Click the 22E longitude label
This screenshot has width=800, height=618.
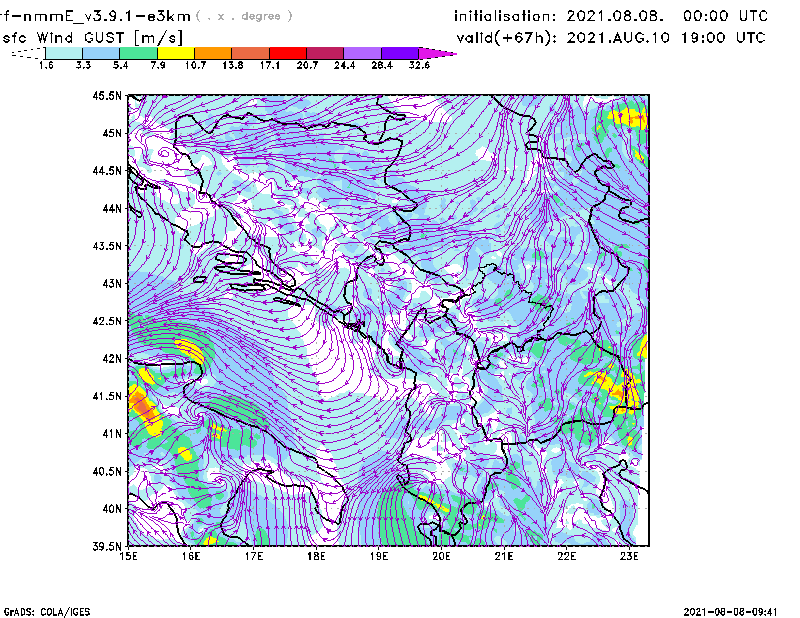coord(566,556)
